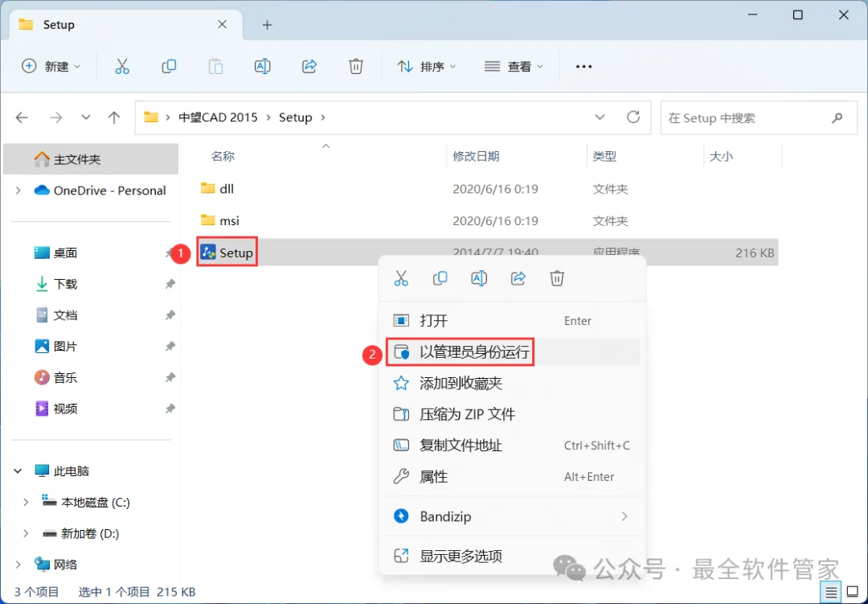Expand the 网络 tree node
Image resolution: width=868 pixels, height=604 pixels.
[18, 565]
